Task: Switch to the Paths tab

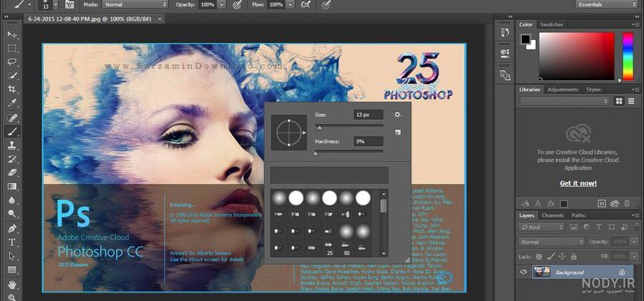Action: click(578, 216)
